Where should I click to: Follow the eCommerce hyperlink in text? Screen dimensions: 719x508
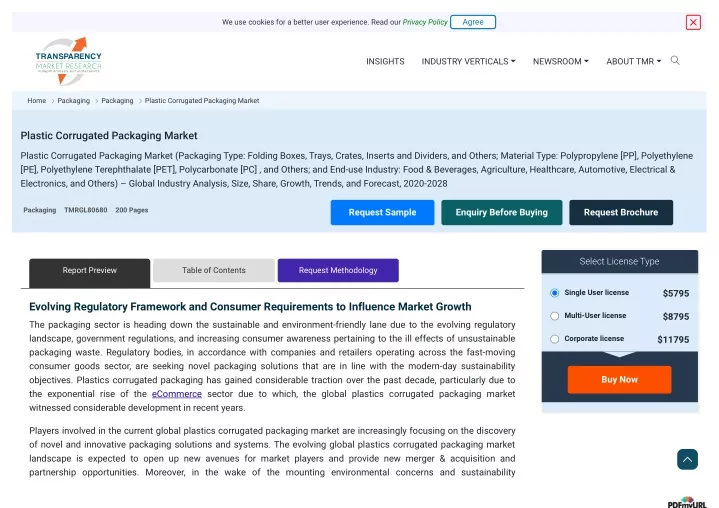(177, 394)
